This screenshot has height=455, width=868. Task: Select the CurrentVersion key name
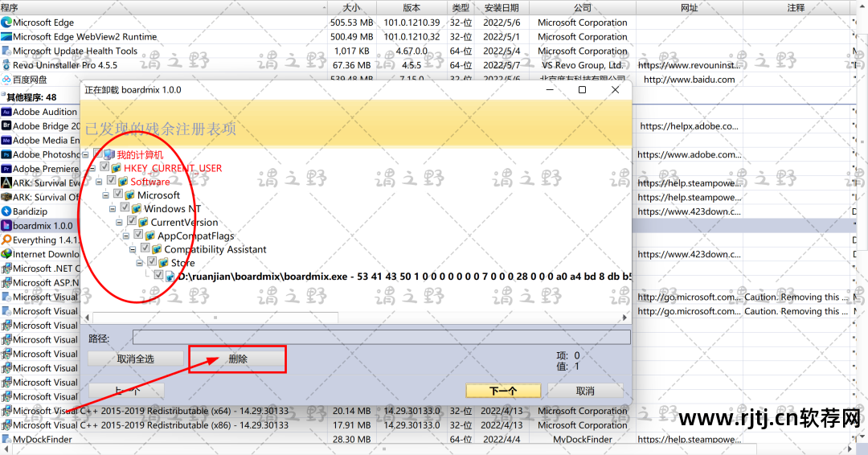pyautogui.click(x=184, y=223)
